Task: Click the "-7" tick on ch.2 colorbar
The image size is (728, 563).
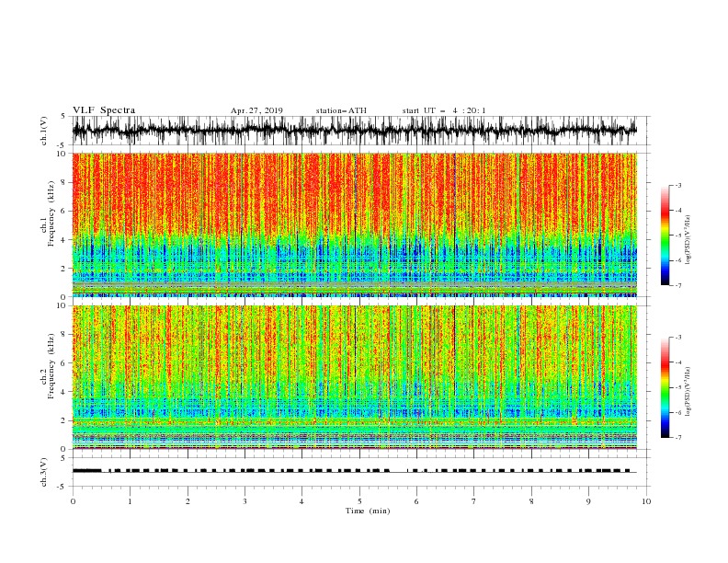Action: 678,438
